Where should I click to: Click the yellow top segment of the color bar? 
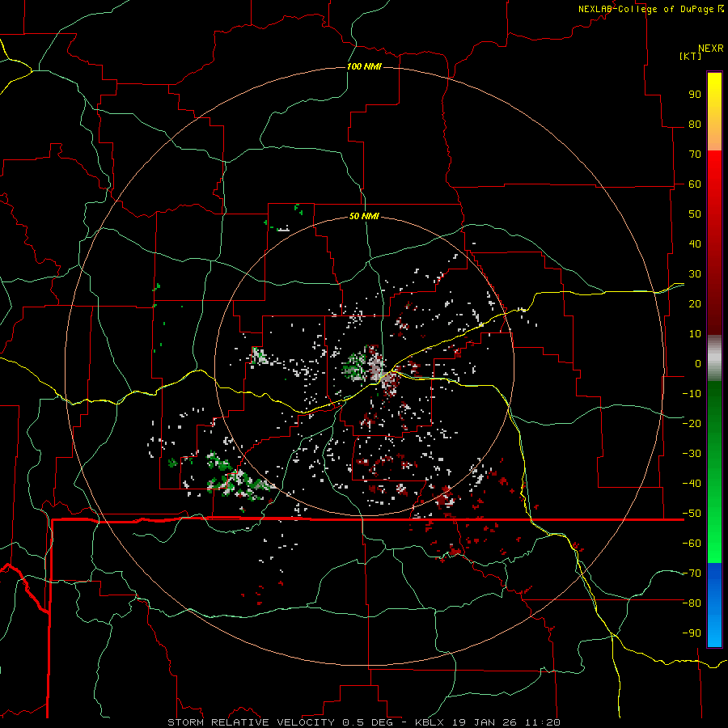[714, 112]
